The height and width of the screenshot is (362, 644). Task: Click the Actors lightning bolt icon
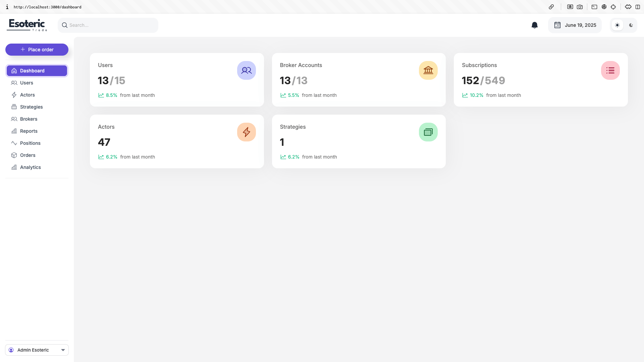pyautogui.click(x=246, y=132)
